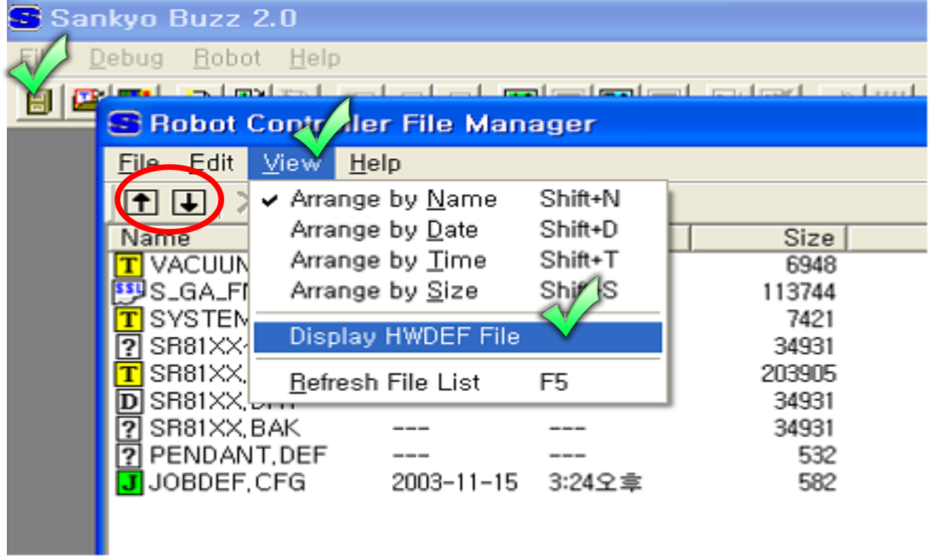Click the up arrow toolbar button
This screenshot has width=935, height=560.
[x=142, y=203]
